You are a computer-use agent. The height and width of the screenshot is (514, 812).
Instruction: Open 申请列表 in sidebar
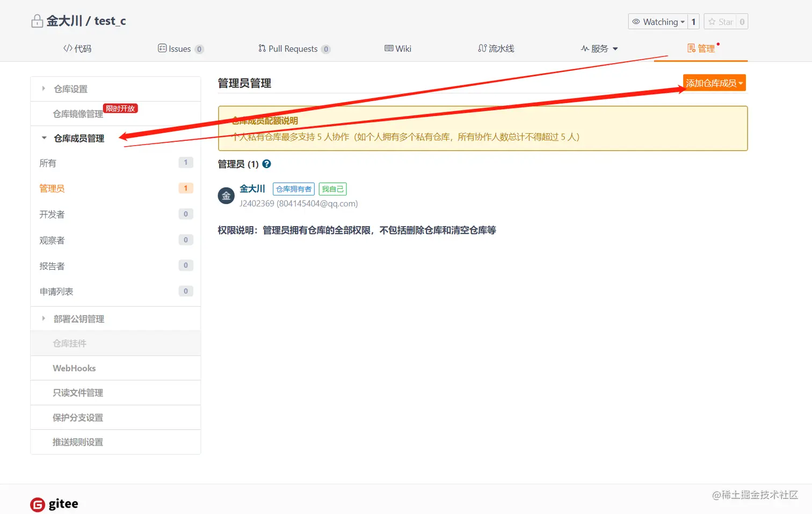[x=115, y=292]
